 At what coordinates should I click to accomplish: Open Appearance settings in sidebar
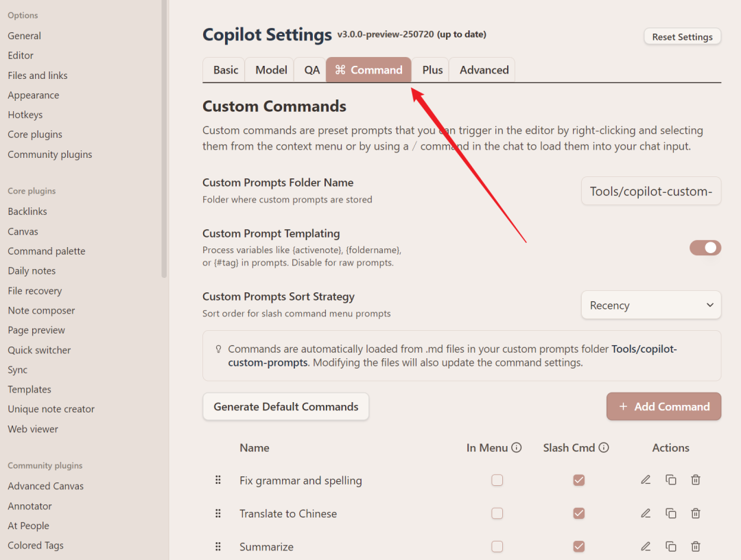(x=33, y=95)
